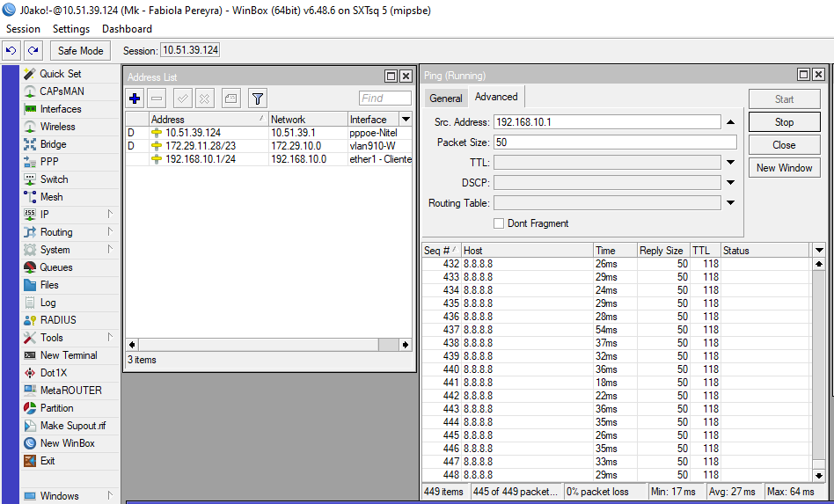Click the Comment icon in Address List toolbar
This screenshot has height=504, width=834.
230,99
